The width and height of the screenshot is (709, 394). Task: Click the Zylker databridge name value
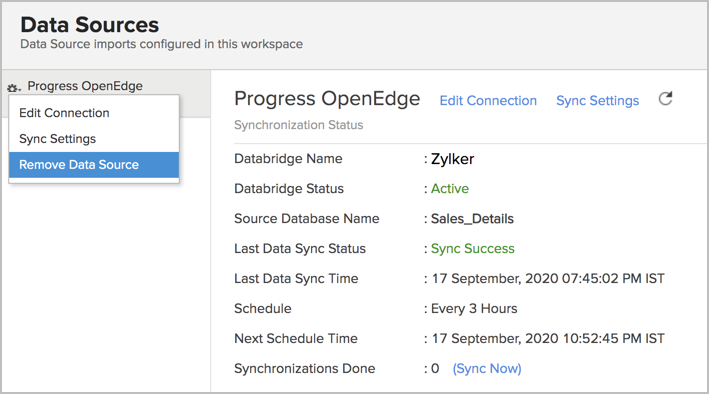tap(452, 159)
